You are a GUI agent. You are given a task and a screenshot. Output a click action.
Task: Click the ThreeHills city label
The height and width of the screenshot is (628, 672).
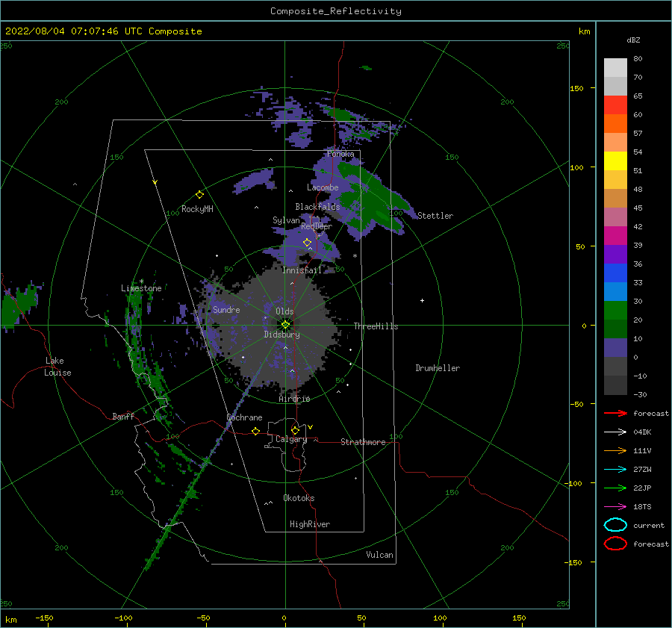(376, 326)
